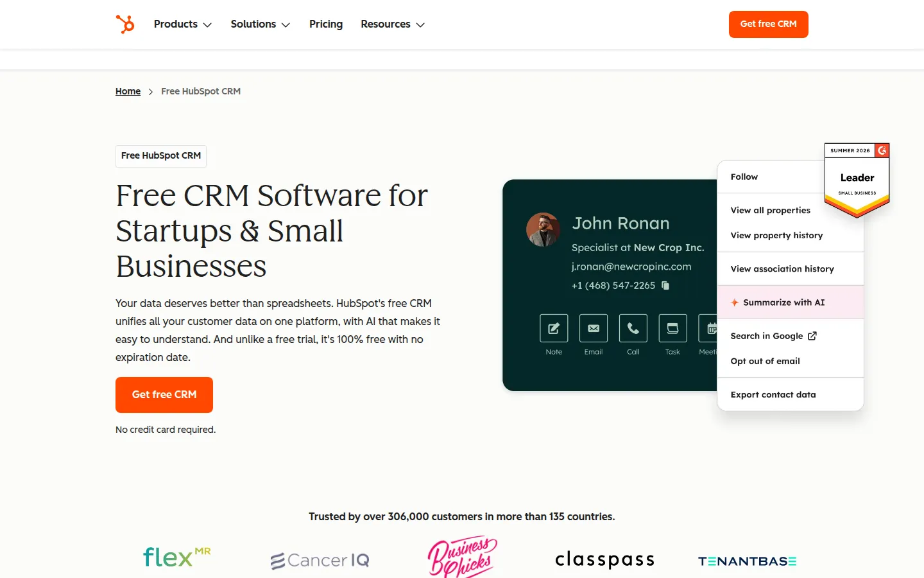Screen dimensions: 924x578
Task: Click the flexMR customer logo
Action: coord(176,557)
